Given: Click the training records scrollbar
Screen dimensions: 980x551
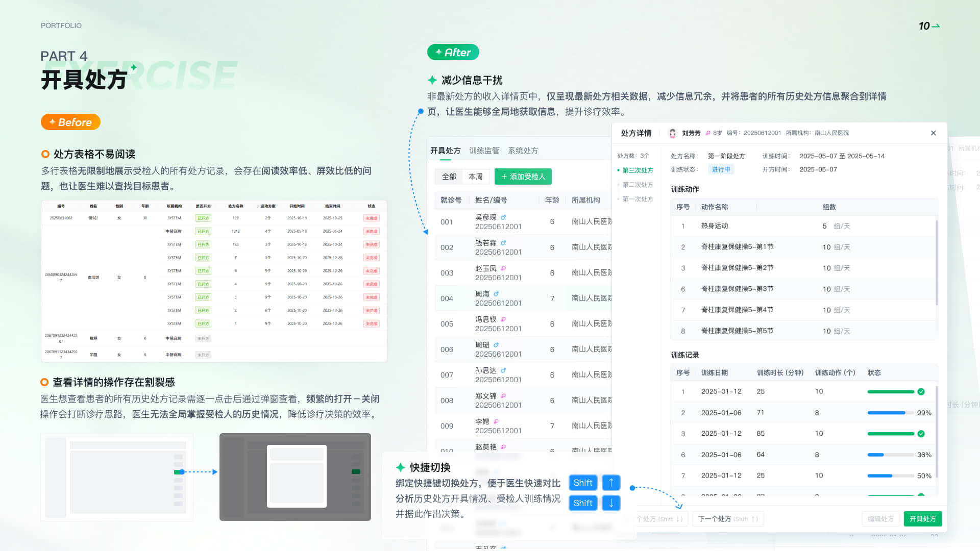Looking at the screenshot, I should pyautogui.click(x=937, y=432).
